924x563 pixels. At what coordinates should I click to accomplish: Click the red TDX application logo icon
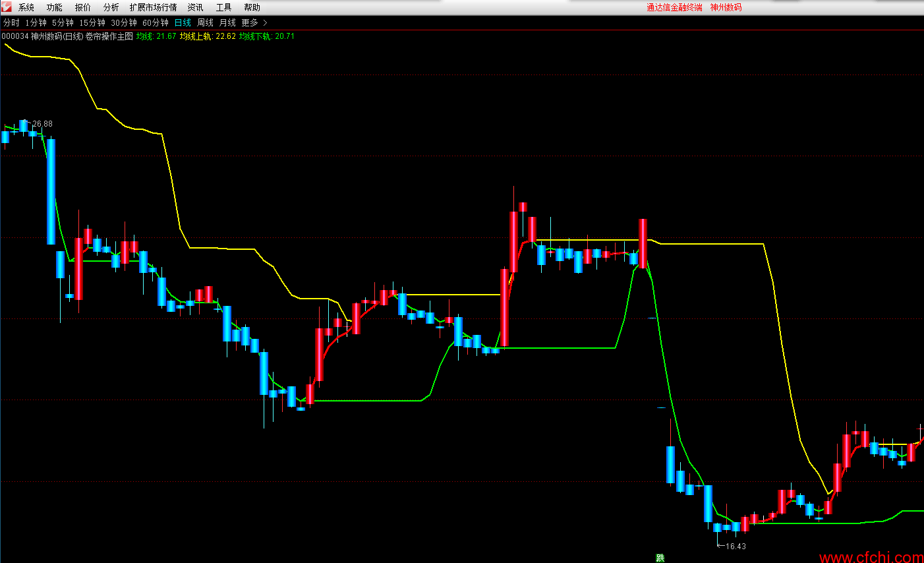coord(6,7)
